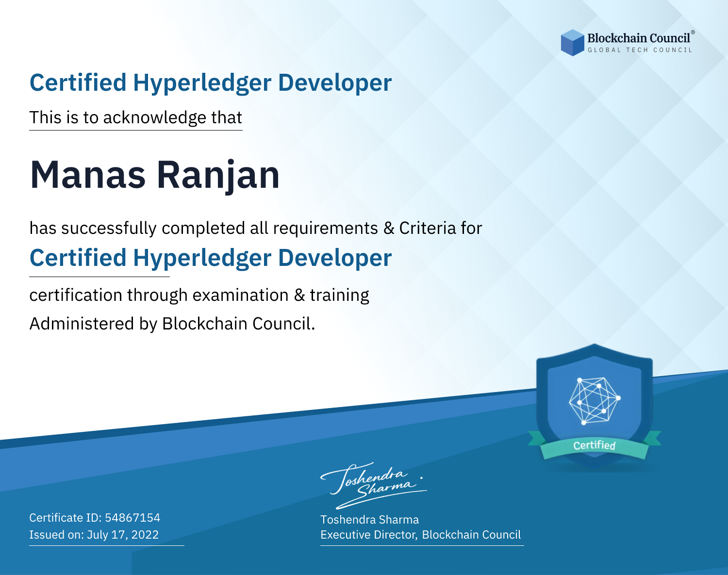Select "Executive Director, Blockchain Council" title text
Screen dimensions: 728x575
[420, 535]
